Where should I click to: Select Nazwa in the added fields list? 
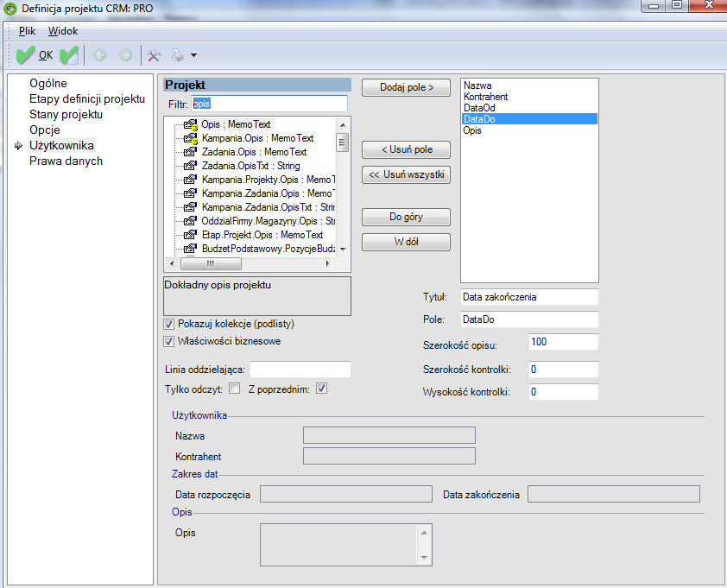pyautogui.click(x=529, y=85)
